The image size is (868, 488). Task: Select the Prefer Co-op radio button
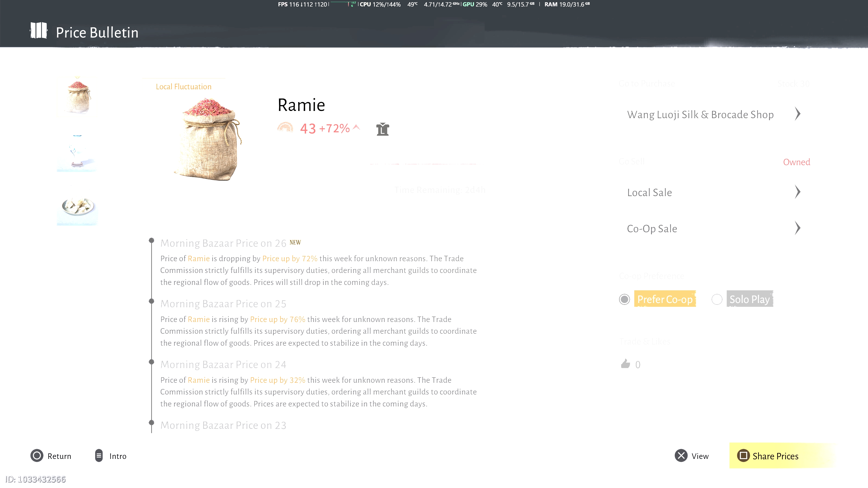point(624,299)
